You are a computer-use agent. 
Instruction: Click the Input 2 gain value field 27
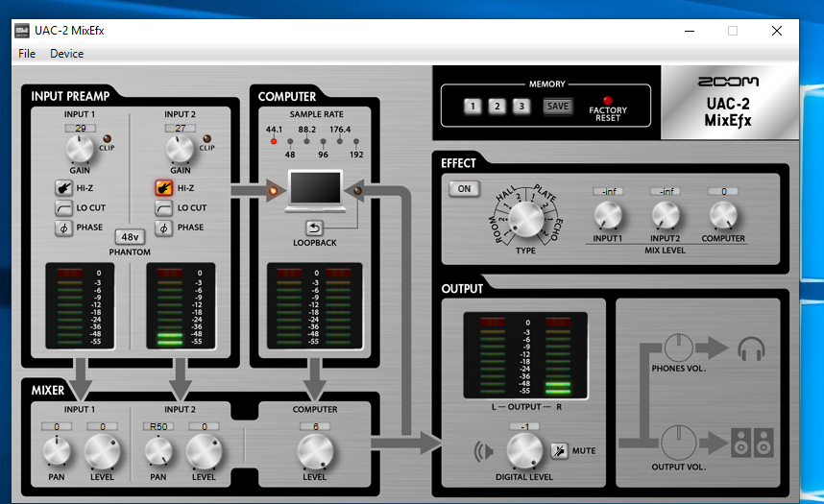181,128
